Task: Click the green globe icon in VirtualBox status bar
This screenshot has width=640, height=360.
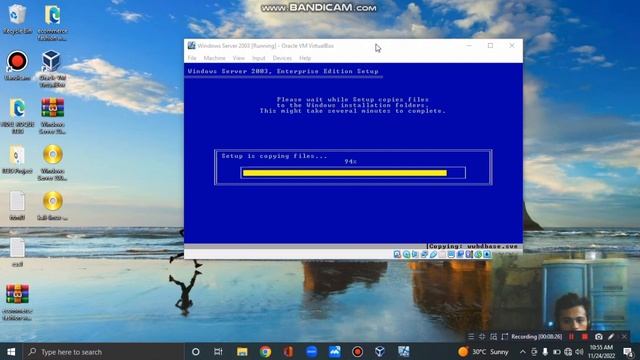Action: click(x=478, y=254)
